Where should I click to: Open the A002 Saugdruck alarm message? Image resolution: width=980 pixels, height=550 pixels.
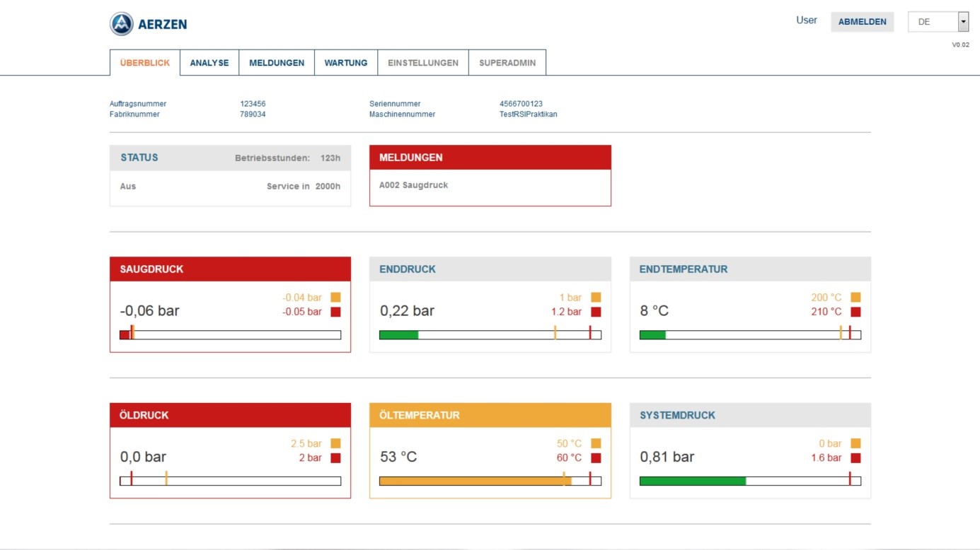tap(415, 185)
